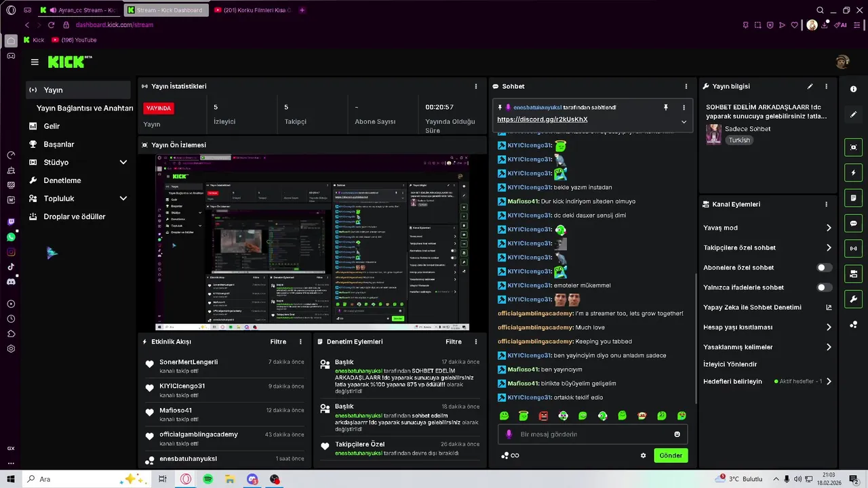Image resolution: width=868 pixels, height=488 pixels.
Task: Open the three-dot menu of Denetim Eylemleri panel
Action: (x=475, y=342)
